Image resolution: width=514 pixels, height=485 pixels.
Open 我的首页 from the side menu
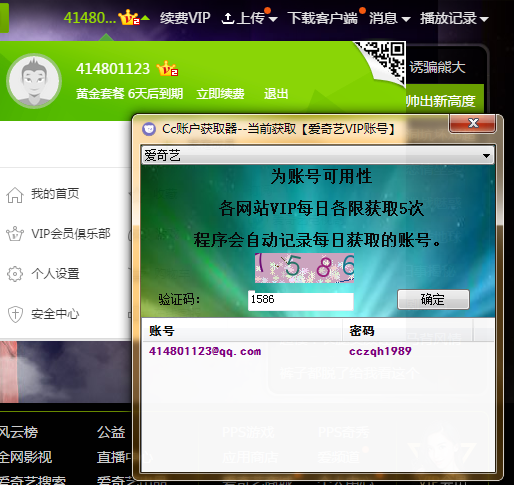click(55, 194)
